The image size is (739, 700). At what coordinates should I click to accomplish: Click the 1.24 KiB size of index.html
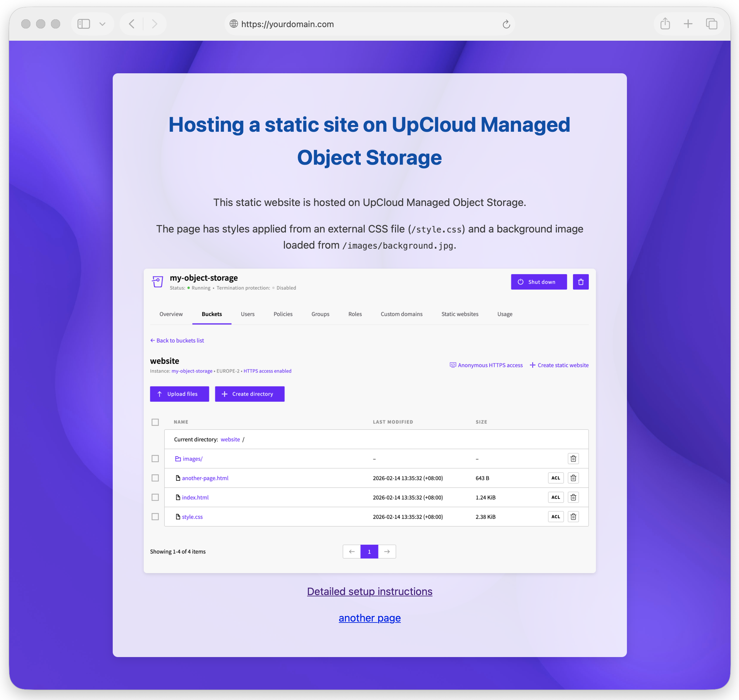coord(485,497)
